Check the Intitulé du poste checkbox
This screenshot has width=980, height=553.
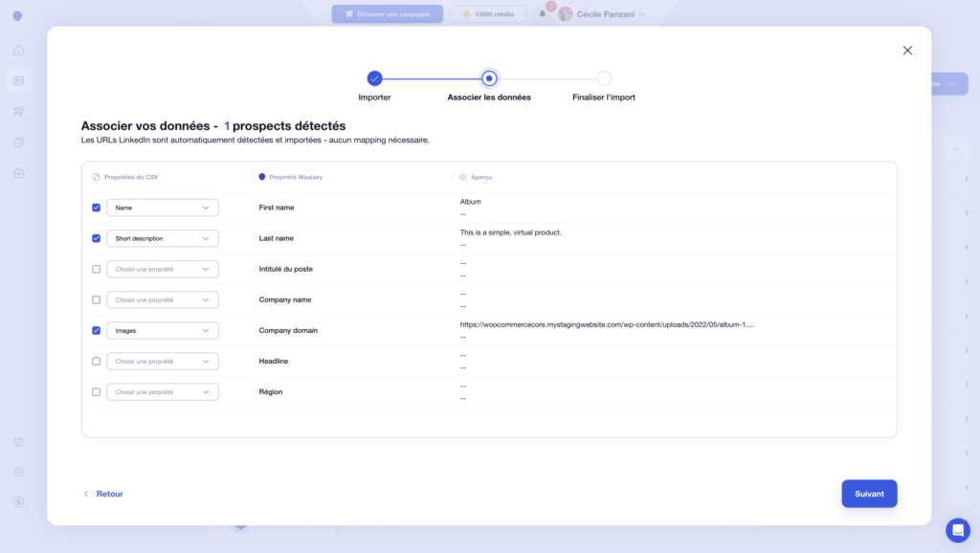[x=97, y=269]
